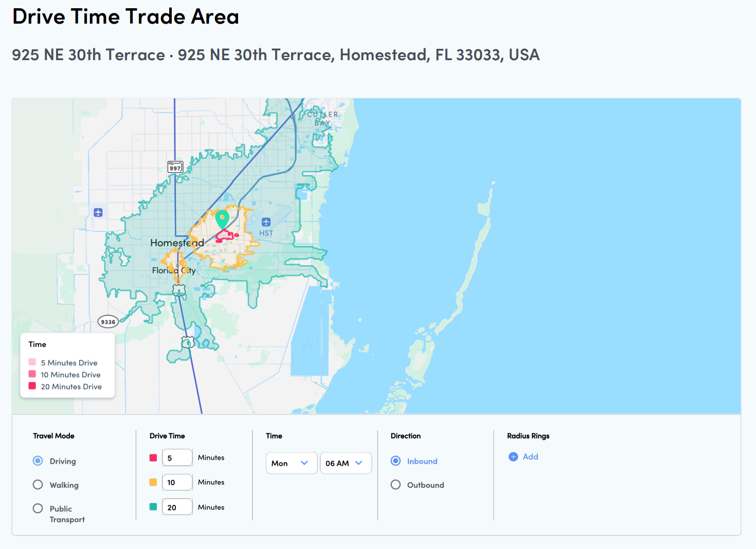Open the 06 AM time dropdown
This screenshot has height=549, width=756.
345,463
